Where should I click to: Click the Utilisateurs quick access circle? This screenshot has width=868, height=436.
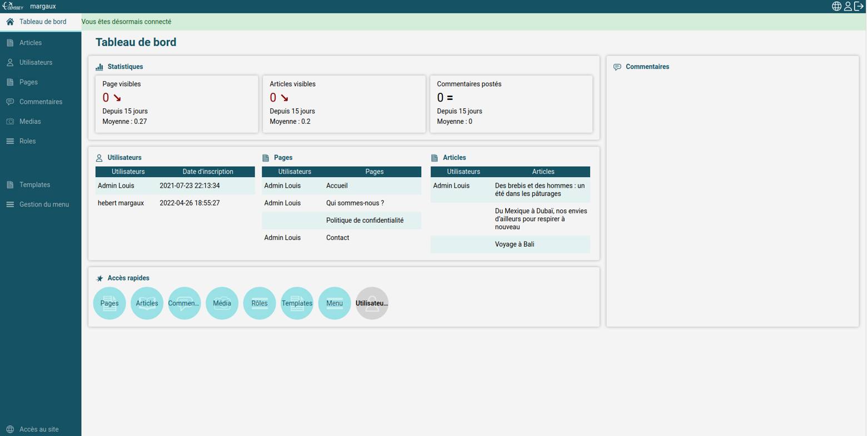tap(372, 303)
